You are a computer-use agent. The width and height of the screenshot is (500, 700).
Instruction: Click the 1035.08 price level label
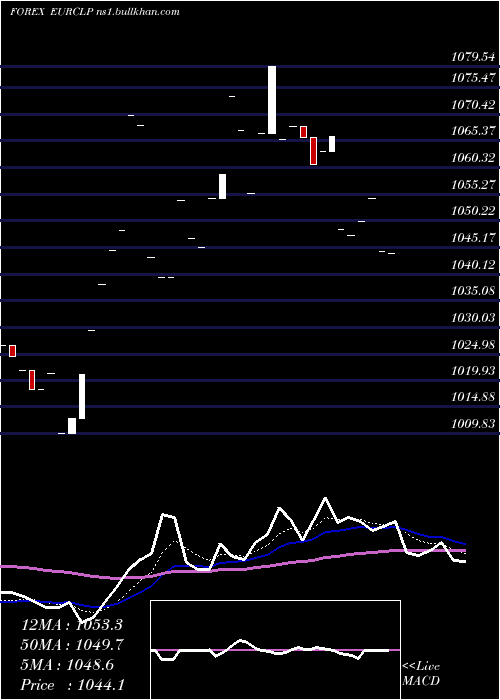(x=473, y=291)
